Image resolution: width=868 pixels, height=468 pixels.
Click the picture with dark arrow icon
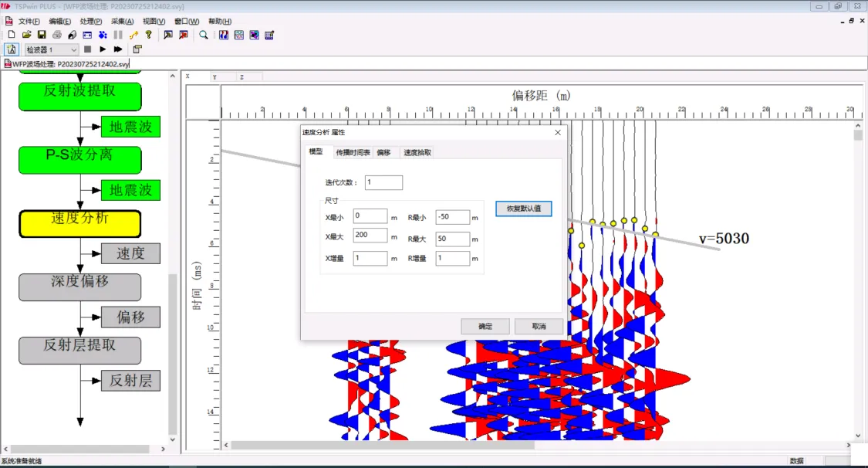tap(167, 35)
